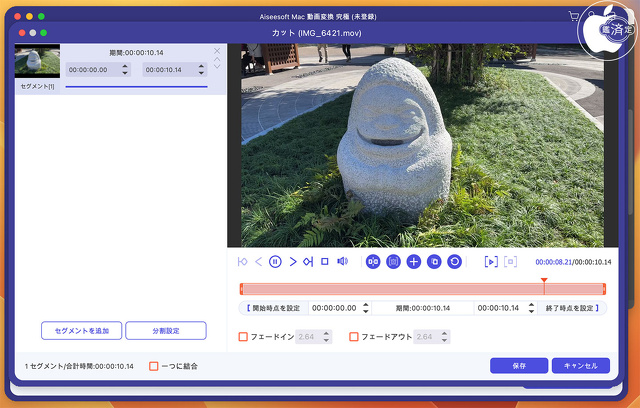640x408 pixels.
Task: Increase the フェードアウト duration value
Action: pyautogui.click(x=444, y=334)
